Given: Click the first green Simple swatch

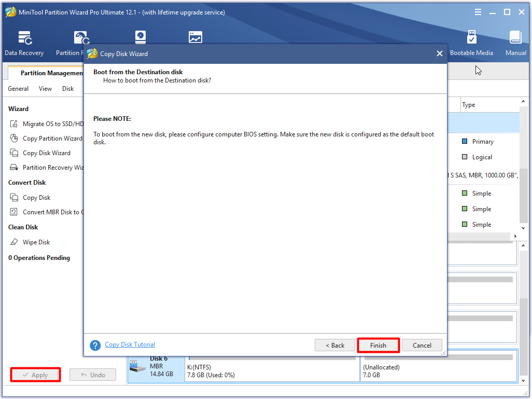Looking at the screenshot, I should pyautogui.click(x=465, y=193).
